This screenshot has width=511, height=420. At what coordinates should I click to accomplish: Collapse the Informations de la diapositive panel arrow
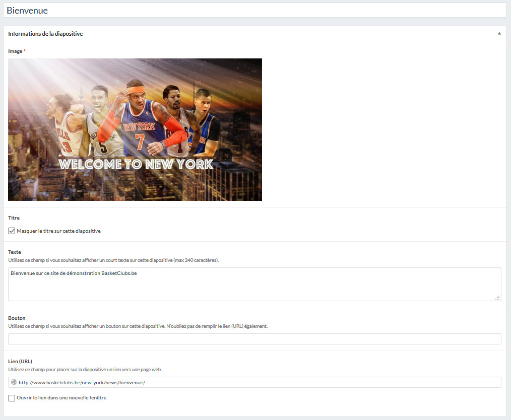499,34
